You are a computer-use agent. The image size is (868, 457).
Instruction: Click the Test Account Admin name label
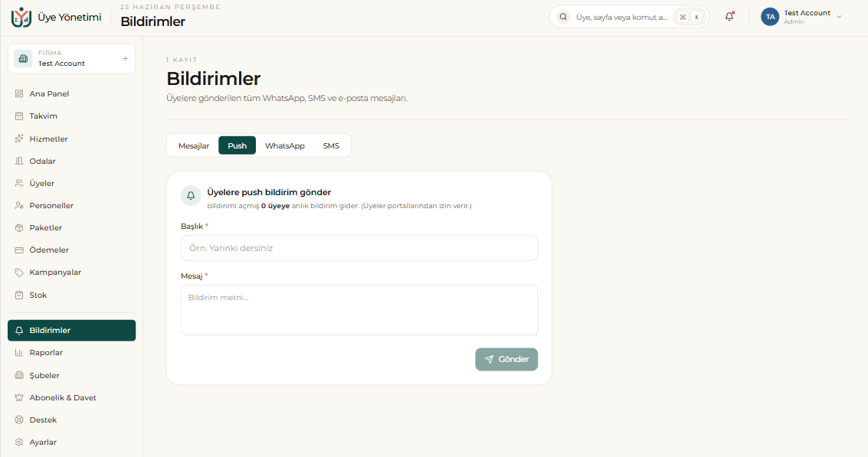click(x=807, y=17)
